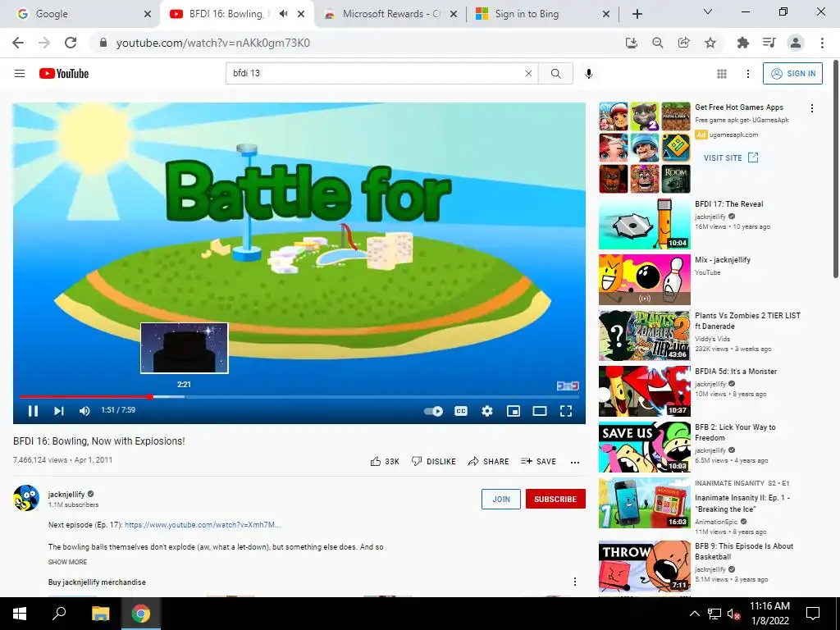Open video settings gear menu
This screenshot has width=840, height=630.
click(487, 411)
